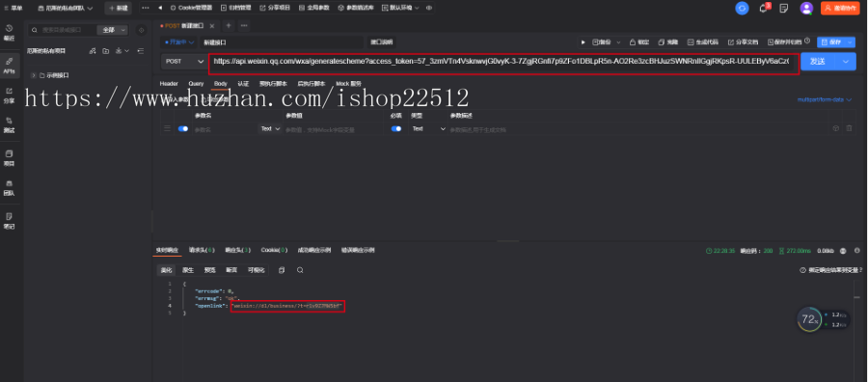Open notifications bell with red badge
Image resolution: width=868 pixels, height=382 pixels.
pyautogui.click(x=764, y=9)
